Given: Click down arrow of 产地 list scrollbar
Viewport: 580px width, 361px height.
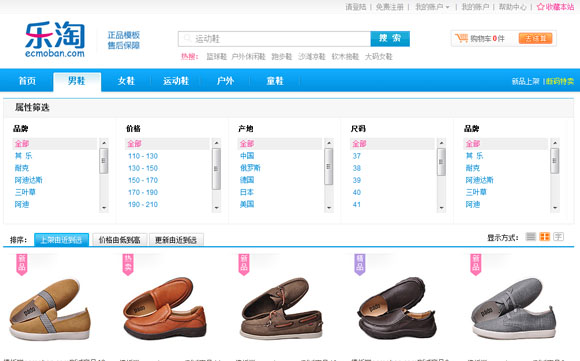Looking at the screenshot, I should 329,208.
